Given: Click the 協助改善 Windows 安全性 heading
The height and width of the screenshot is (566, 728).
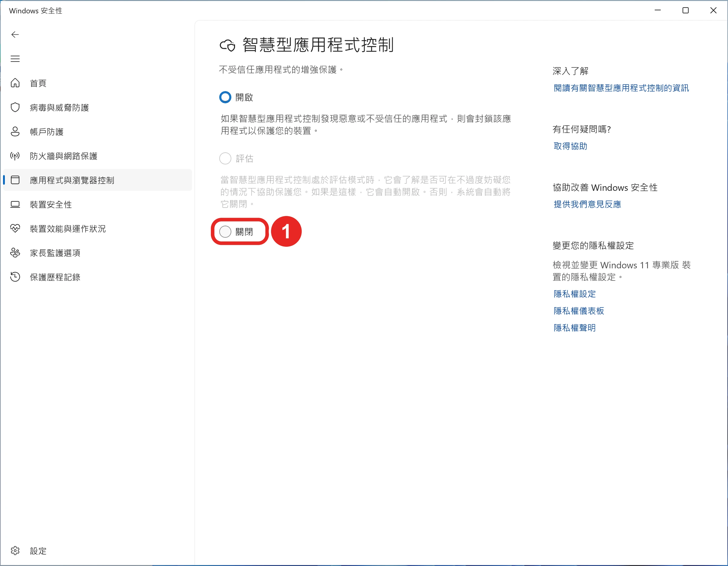Looking at the screenshot, I should [605, 188].
